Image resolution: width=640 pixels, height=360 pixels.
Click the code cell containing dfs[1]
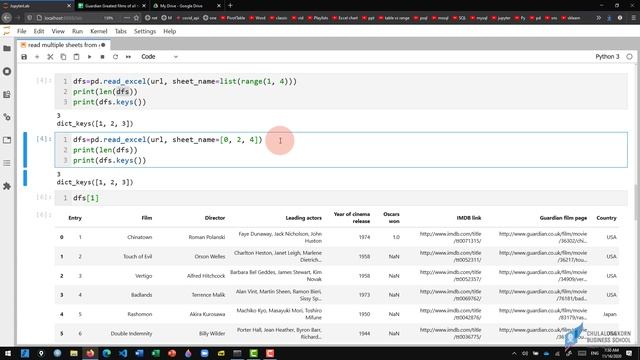point(341,198)
